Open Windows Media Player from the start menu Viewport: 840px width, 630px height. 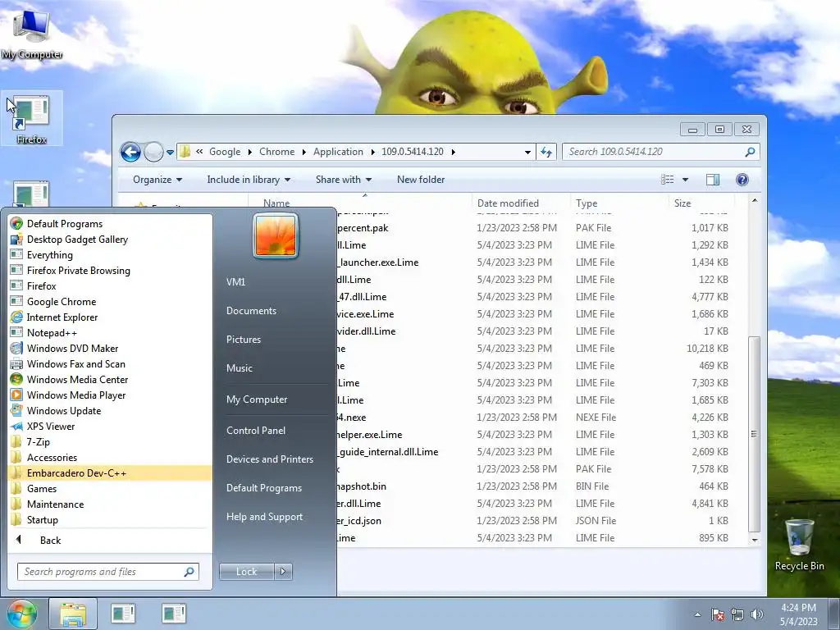(x=76, y=395)
